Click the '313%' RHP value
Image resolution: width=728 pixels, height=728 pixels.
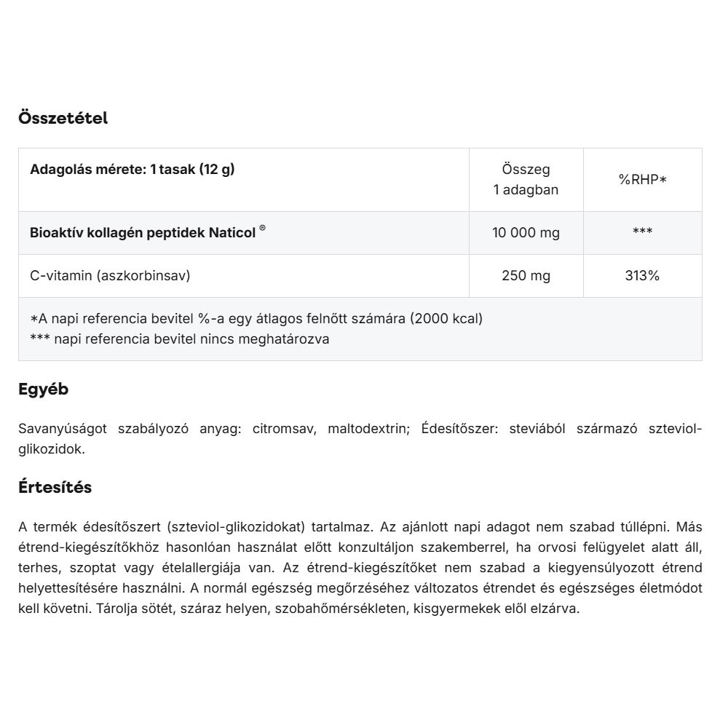[642, 276]
